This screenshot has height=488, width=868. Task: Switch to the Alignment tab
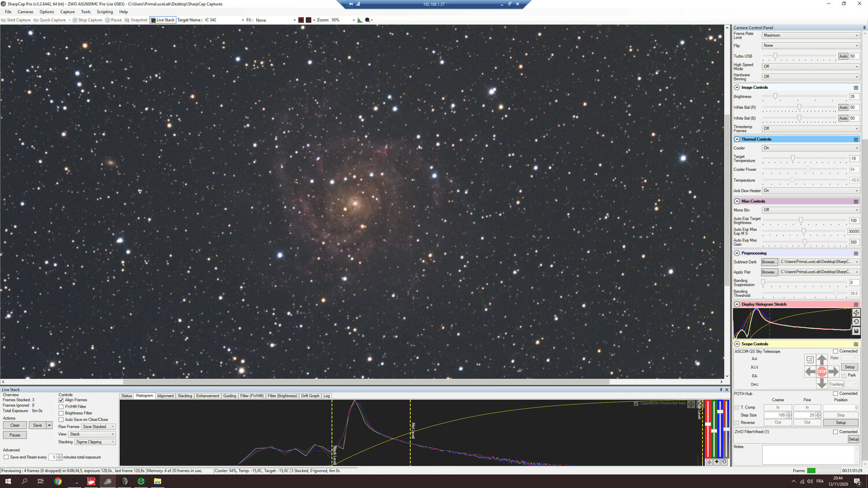point(165,396)
